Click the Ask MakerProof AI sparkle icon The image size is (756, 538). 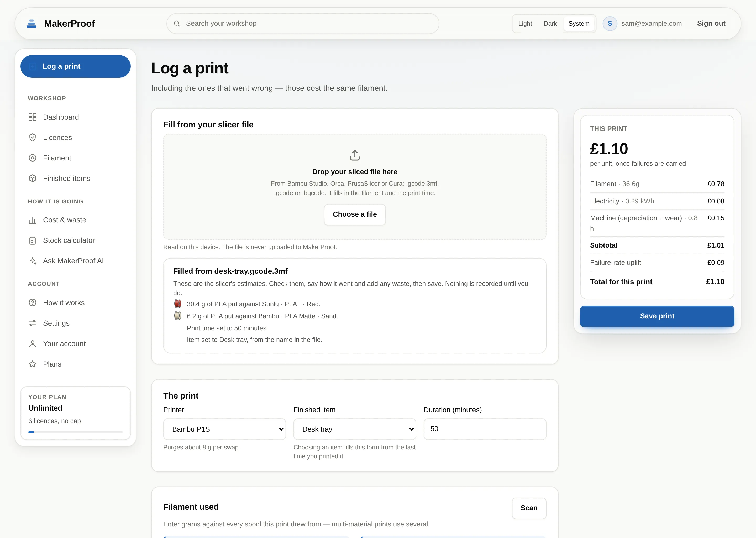point(33,261)
